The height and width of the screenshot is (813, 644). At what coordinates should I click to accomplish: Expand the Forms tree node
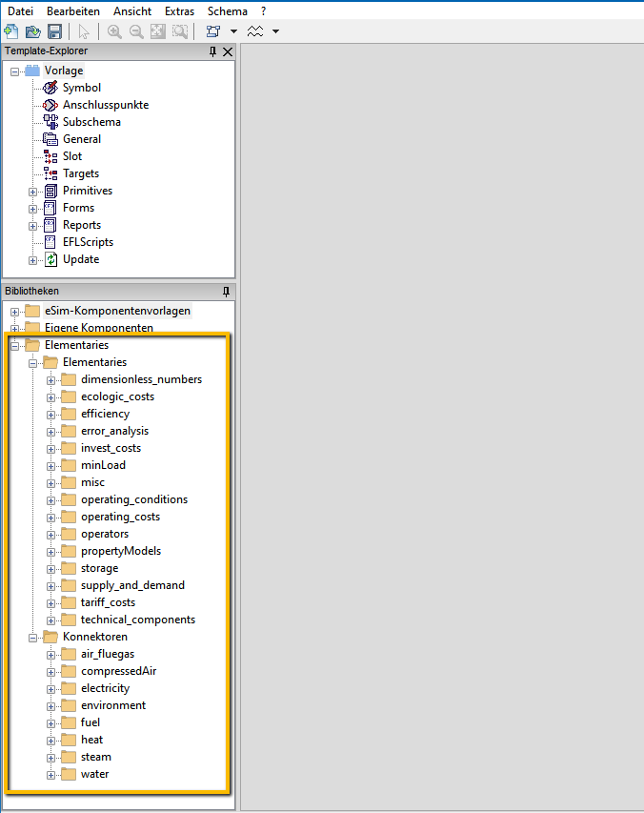click(x=32, y=209)
